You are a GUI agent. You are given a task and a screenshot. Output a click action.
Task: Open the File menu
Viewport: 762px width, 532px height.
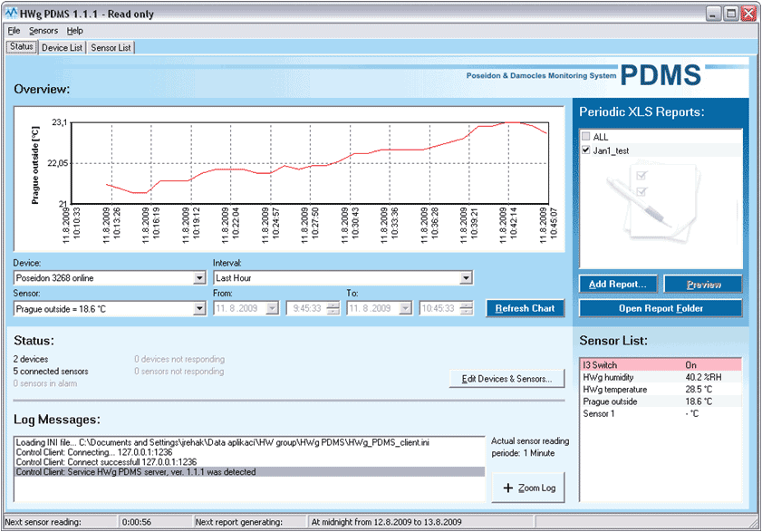pos(14,30)
